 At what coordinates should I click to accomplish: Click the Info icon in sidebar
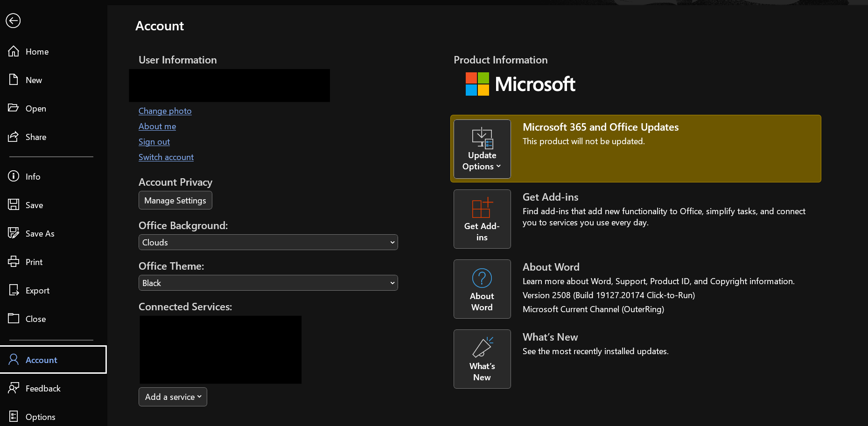click(x=14, y=176)
